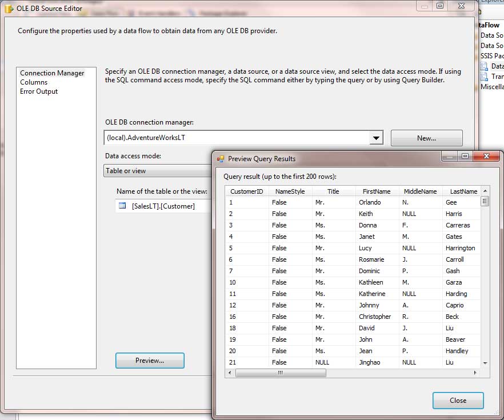Click the horizontal scrollbar thumb in results
The height and width of the screenshot is (420, 504).
coord(281,373)
